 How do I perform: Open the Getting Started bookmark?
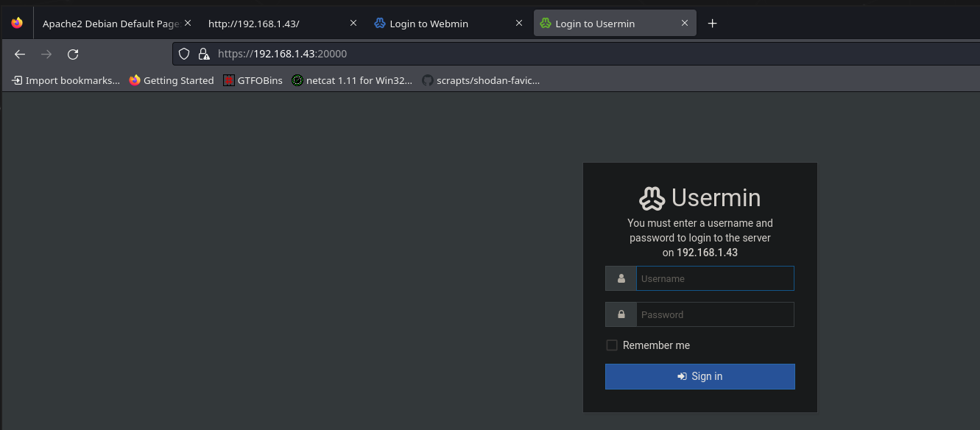pos(172,80)
